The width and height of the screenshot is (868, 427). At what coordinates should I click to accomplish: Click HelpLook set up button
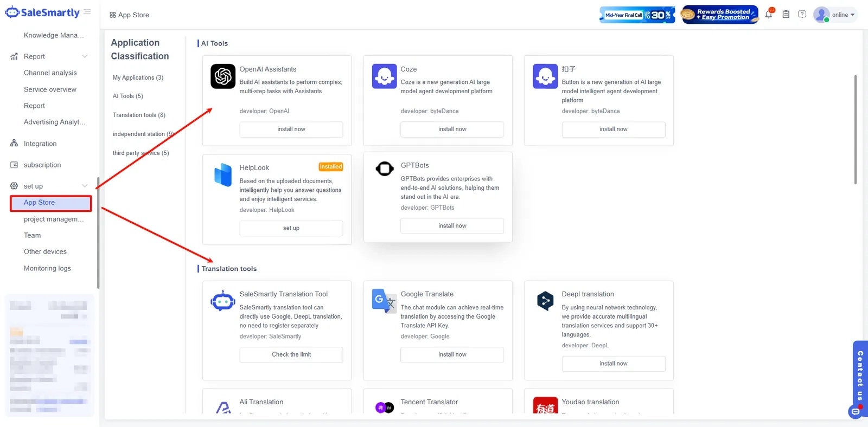(x=291, y=228)
